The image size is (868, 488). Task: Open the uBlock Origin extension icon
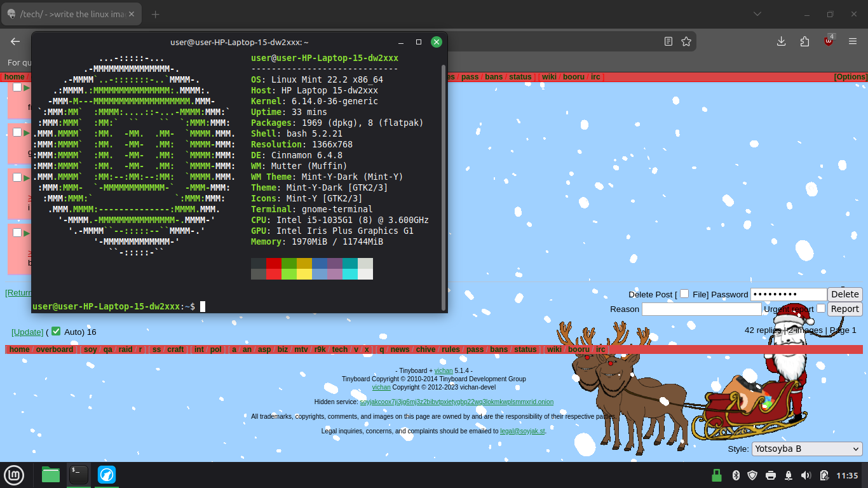(x=829, y=41)
